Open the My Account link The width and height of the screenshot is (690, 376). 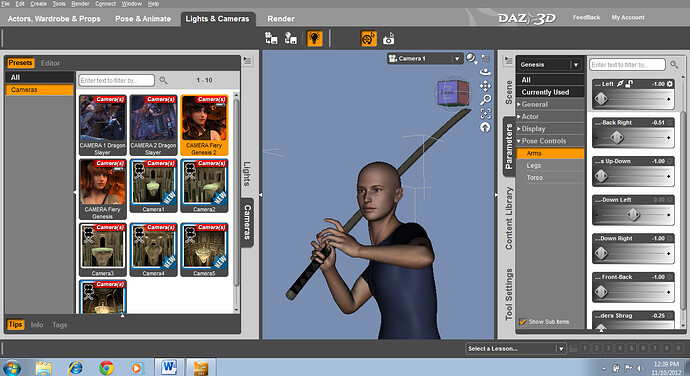tap(628, 18)
